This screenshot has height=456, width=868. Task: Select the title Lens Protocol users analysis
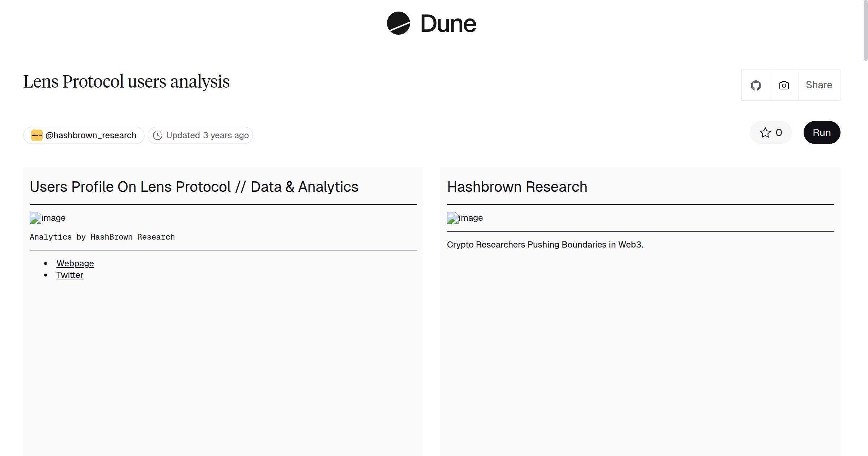[x=126, y=81]
